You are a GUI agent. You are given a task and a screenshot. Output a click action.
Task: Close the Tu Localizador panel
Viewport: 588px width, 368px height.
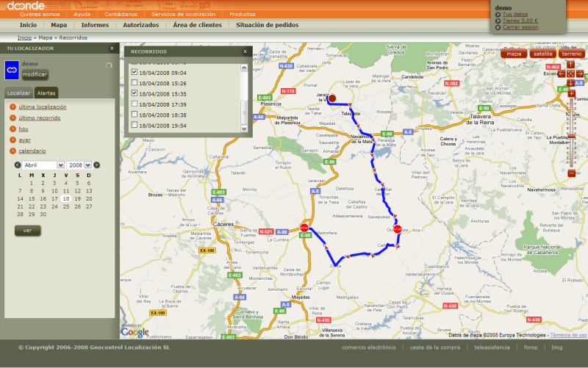[x=112, y=48]
